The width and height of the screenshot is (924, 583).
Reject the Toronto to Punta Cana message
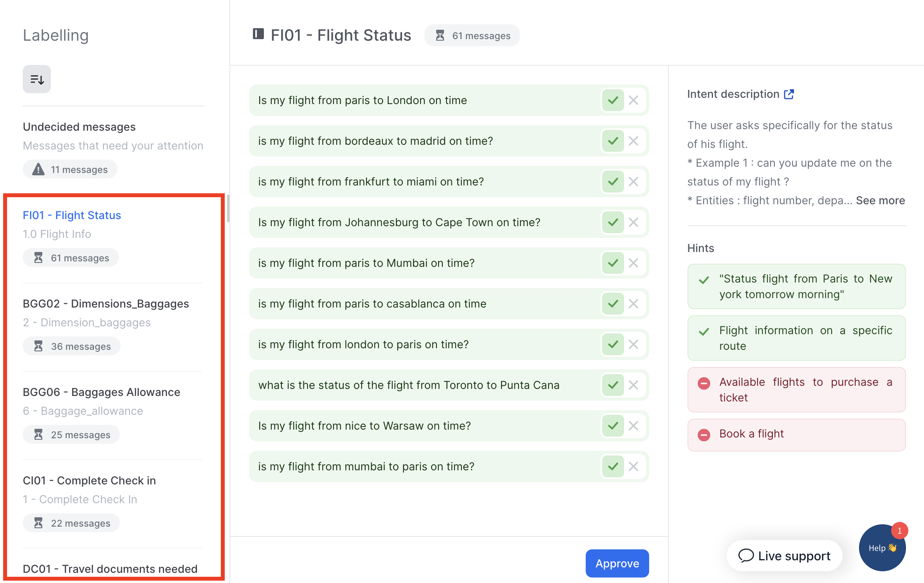coord(633,385)
